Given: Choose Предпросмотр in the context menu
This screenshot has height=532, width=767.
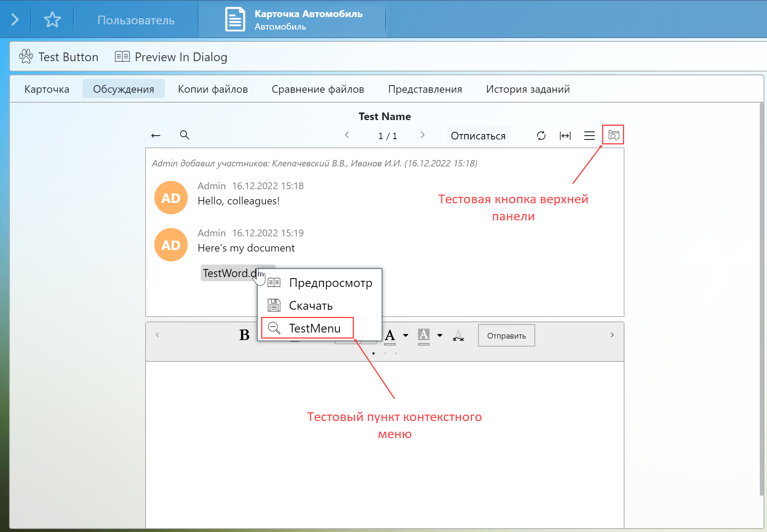Looking at the screenshot, I should [x=330, y=283].
